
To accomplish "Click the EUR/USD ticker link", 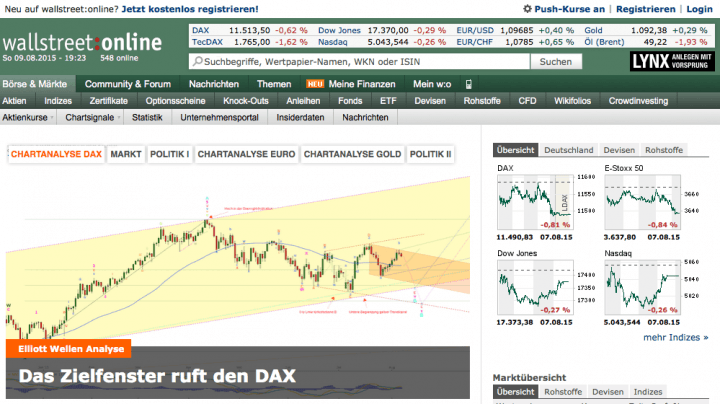I will click(x=475, y=30).
